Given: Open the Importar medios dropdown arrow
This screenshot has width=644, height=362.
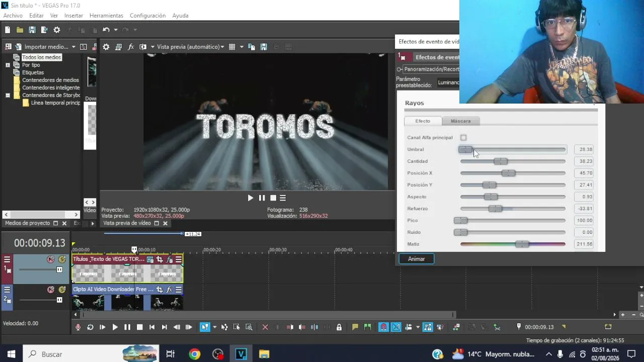Looking at the screenshot, I should [73, 47].
